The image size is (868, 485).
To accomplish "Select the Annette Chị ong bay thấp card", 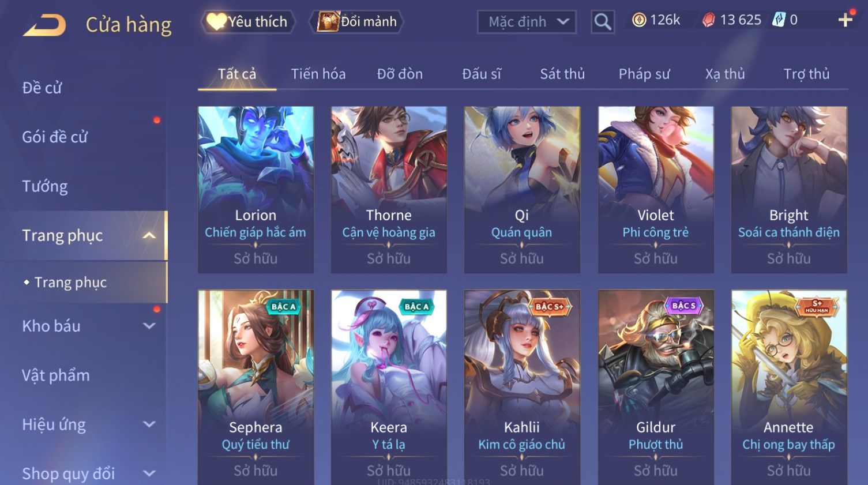I will pos(789,388).
